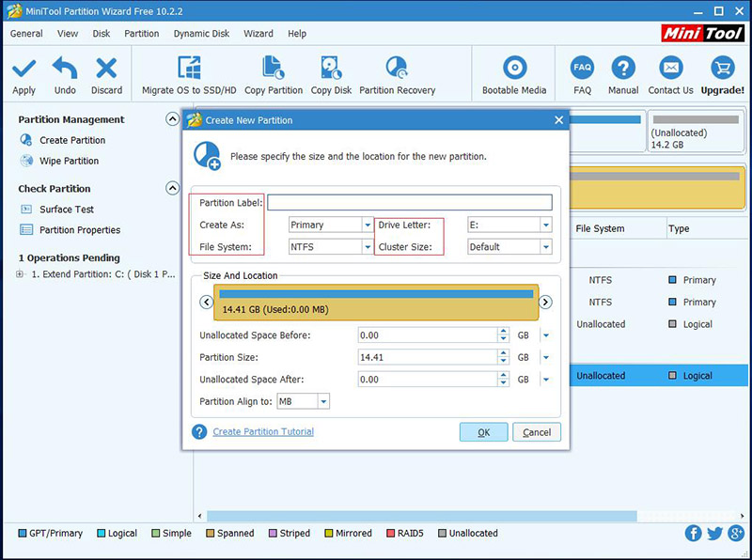Click the Apply checkmark icon

pos(23,69)
